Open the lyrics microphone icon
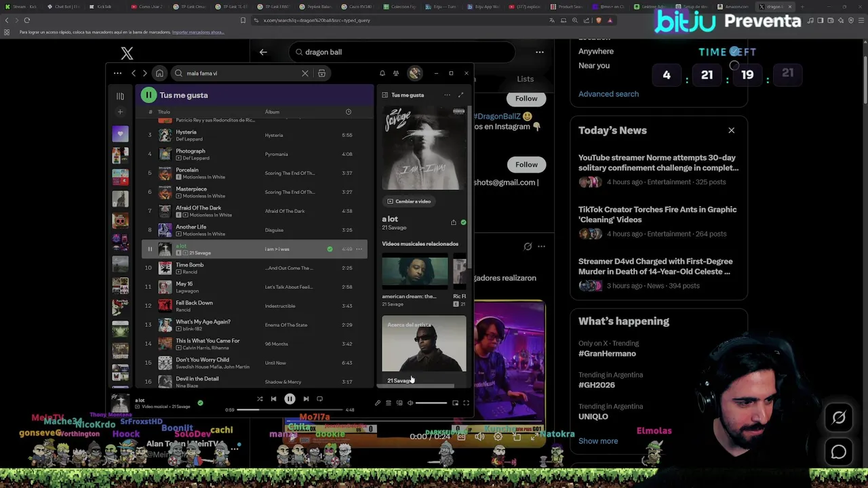Viewport: 868px width, 488px height. point(378,403)
